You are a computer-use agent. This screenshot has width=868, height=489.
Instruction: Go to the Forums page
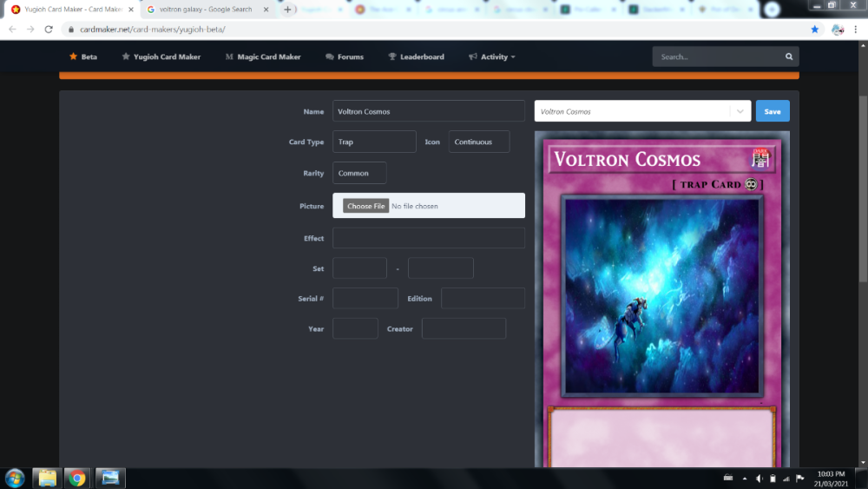pos(345,56)
